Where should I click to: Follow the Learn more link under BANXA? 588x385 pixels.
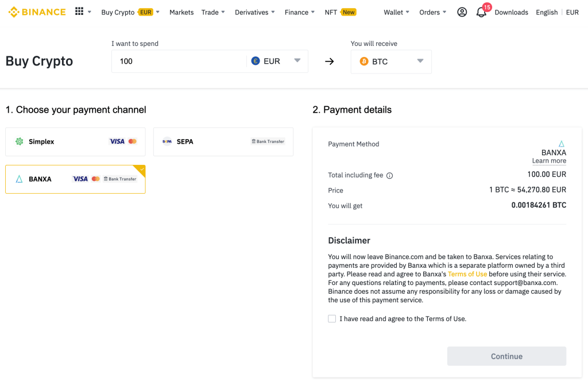549,161
